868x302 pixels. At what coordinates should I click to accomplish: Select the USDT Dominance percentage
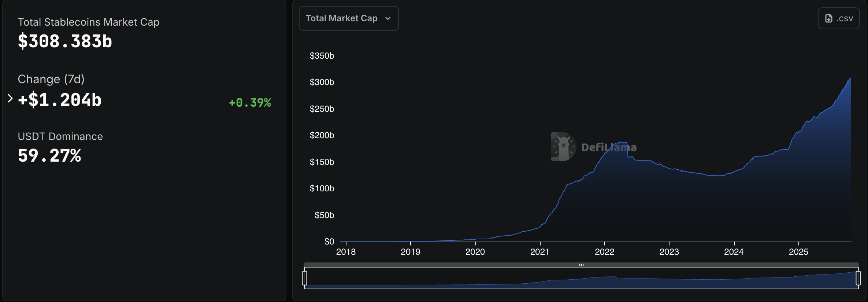[x=49, y=155]
